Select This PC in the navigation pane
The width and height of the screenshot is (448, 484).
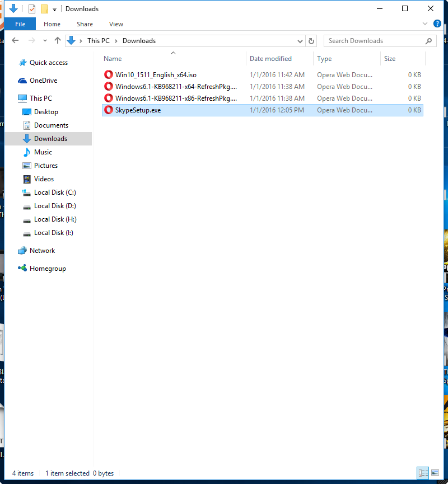tap(35, 98)
